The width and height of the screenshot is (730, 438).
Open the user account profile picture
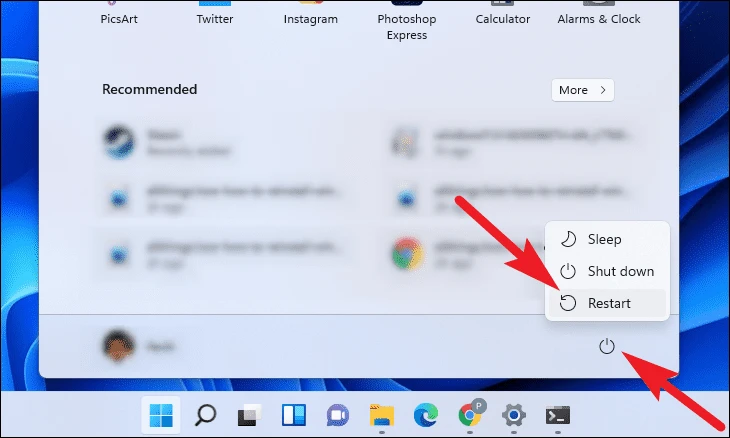click(118, 346)
